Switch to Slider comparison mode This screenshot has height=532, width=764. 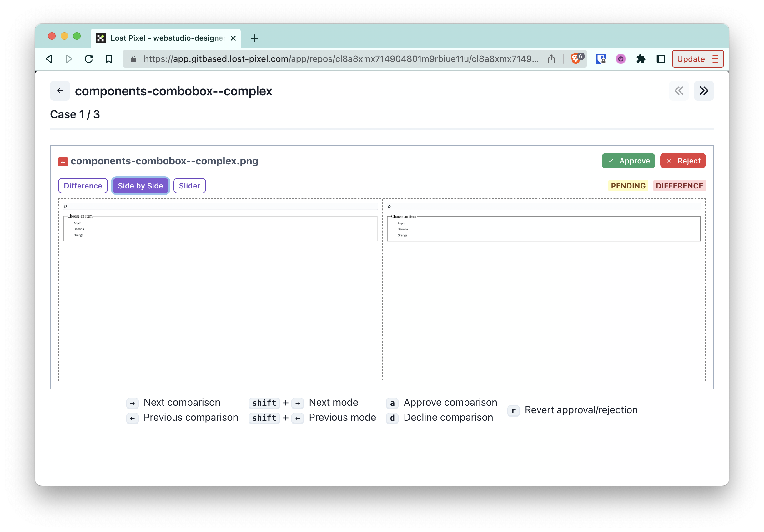(x=189, y=186)
